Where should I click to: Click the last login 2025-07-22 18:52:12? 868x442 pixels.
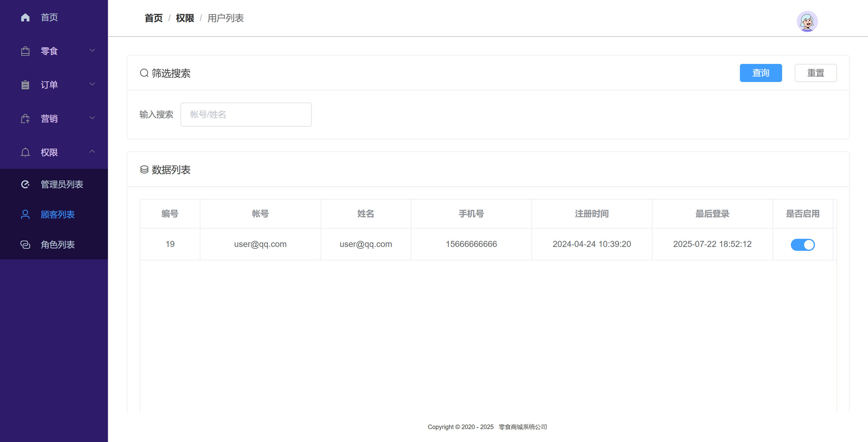pos(712,244)
